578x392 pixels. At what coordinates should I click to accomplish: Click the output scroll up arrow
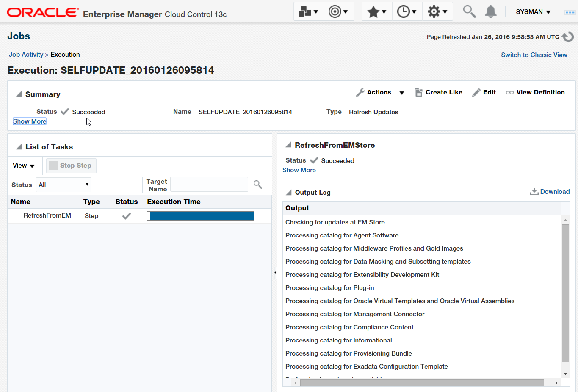click(x=565, y=220)
